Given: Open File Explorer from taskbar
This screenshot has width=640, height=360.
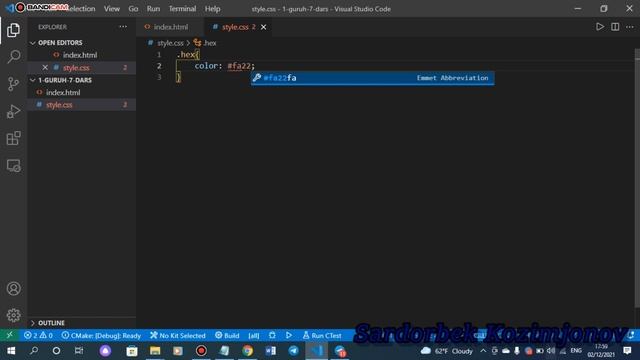Looking at the screenshot, I should (155, 351).
